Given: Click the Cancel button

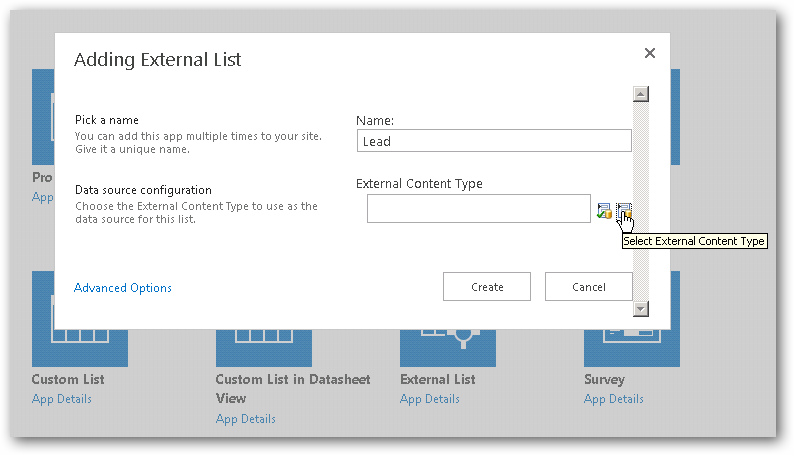Looking at the screenshot, I should tap(588, 287).
